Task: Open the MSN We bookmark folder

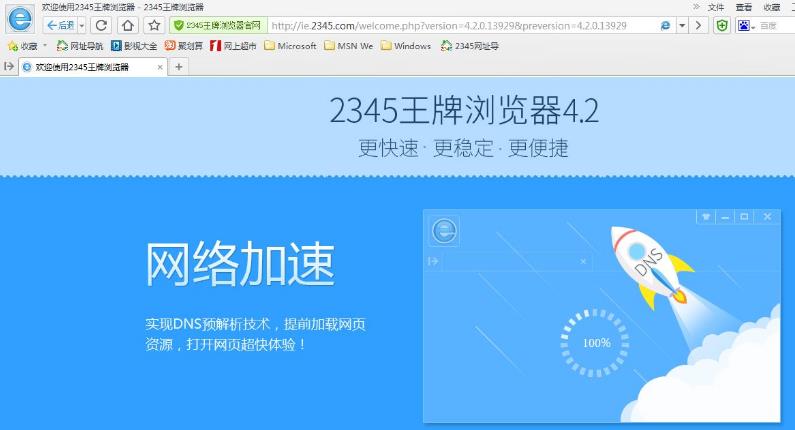Action: click(349, 46)
